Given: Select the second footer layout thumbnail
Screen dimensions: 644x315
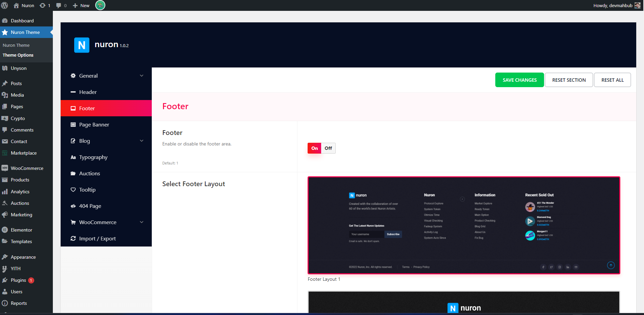Looking at the screenshot, I should point(464,302).
